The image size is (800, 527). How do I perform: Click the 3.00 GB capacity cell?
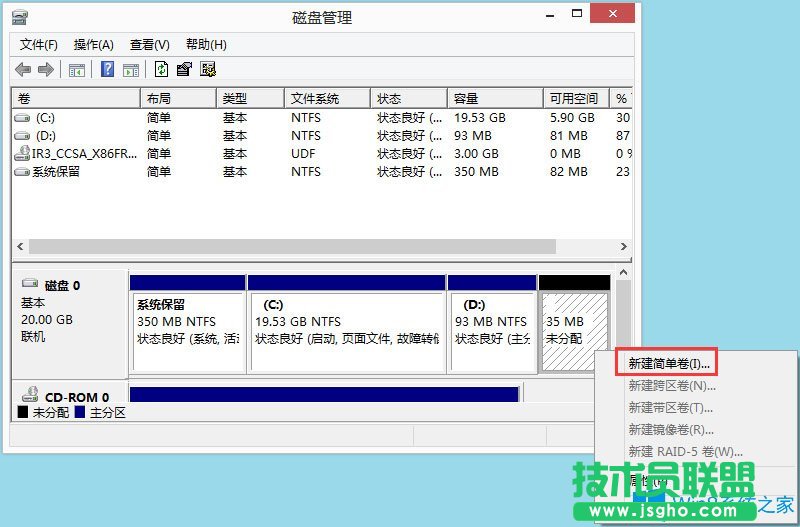[477, 154]
